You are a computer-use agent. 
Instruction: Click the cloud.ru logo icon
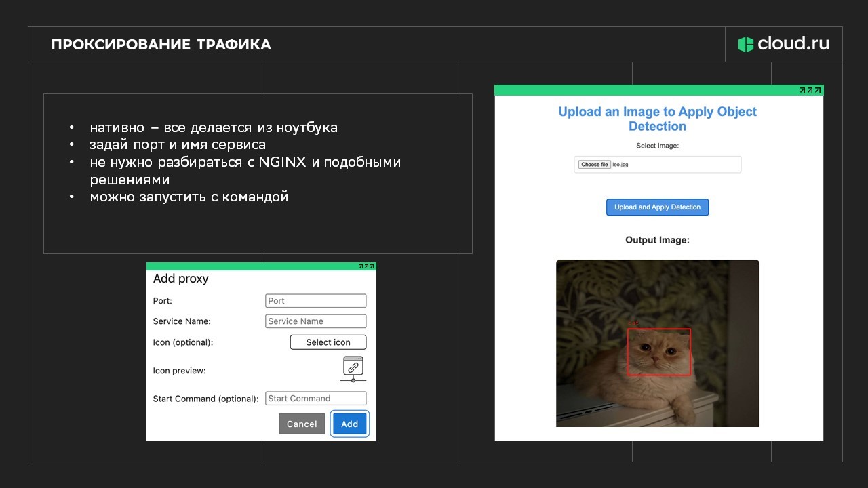[745, 44]
